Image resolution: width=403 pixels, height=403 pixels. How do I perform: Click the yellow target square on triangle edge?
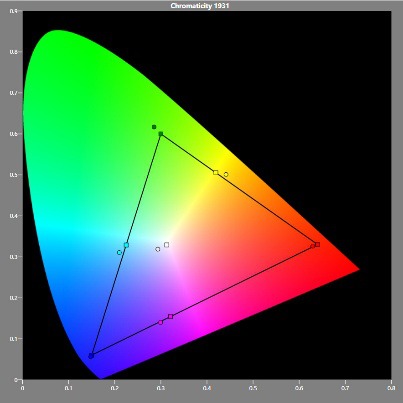[216, 172]
